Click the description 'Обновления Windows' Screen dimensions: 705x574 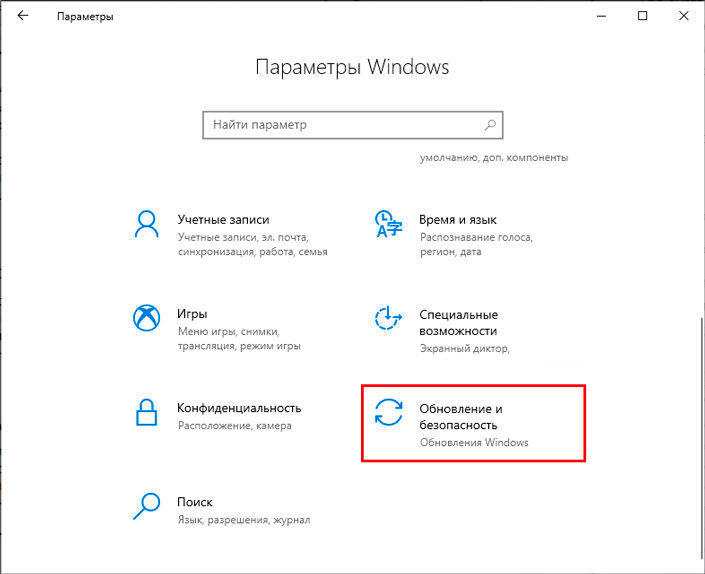pos(474,443)
